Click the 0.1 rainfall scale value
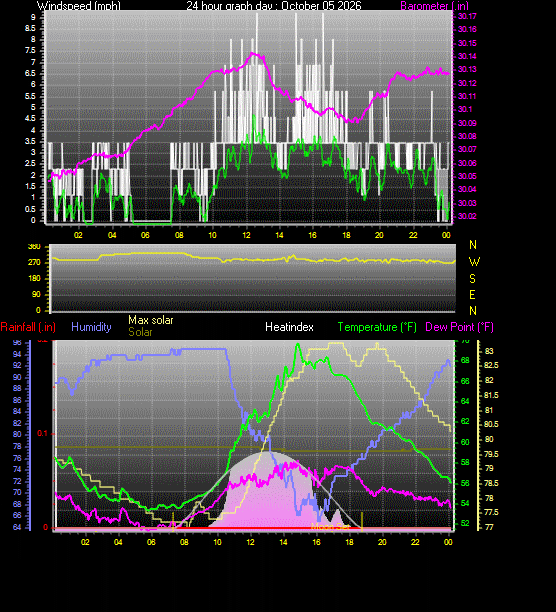Screen dimensions: 556x612 (42, 434)
